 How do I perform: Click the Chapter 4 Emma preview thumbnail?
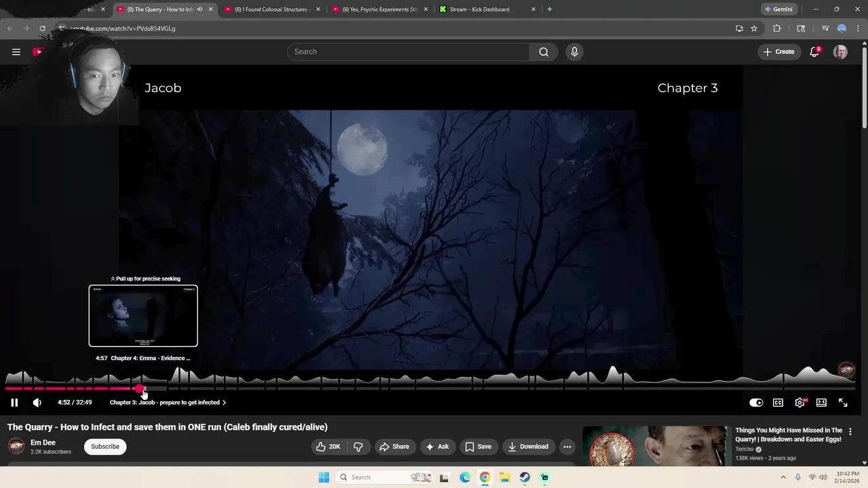(143, 316)
